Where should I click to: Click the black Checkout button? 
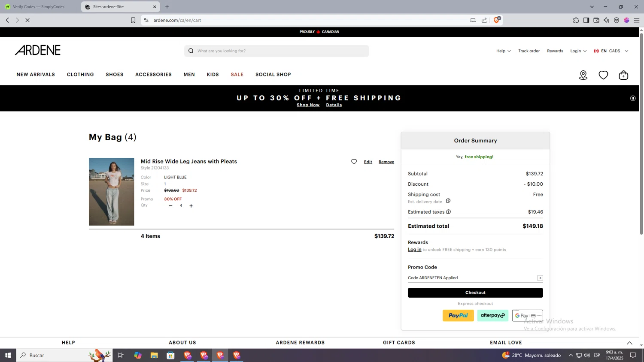click(475, 293)
